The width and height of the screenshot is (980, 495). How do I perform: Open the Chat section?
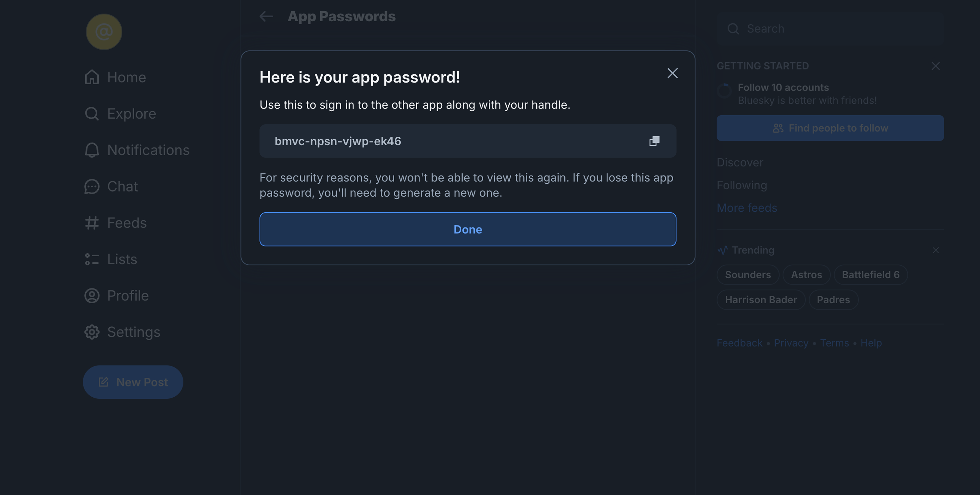tap(111, 186)
